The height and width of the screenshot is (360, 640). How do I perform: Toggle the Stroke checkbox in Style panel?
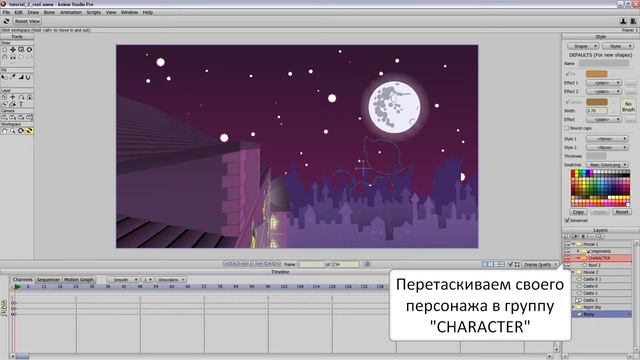[567, 102]
